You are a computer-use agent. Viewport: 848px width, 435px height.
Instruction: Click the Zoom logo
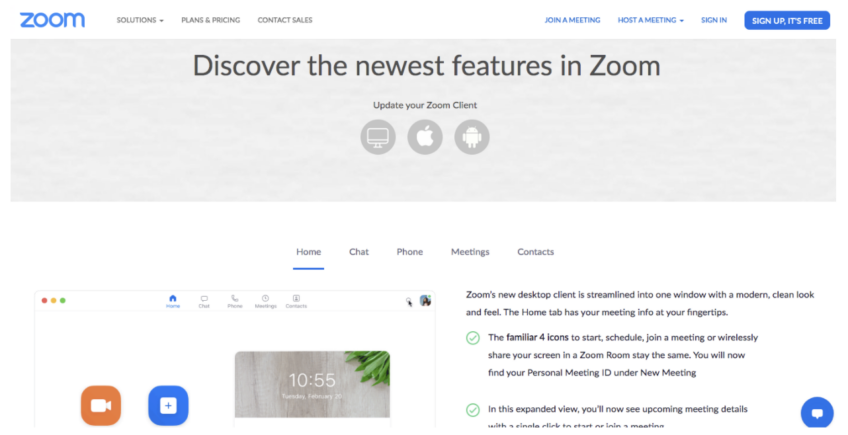52,20
